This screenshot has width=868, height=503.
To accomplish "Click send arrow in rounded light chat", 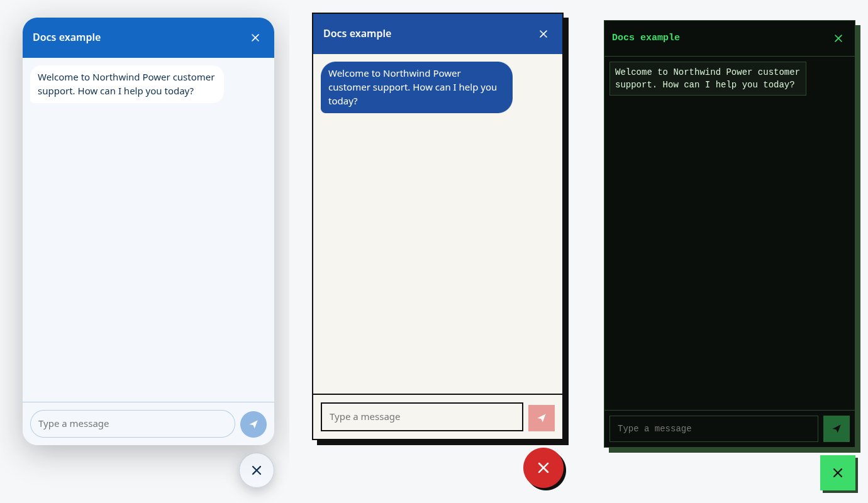I will tap(253, 424).
